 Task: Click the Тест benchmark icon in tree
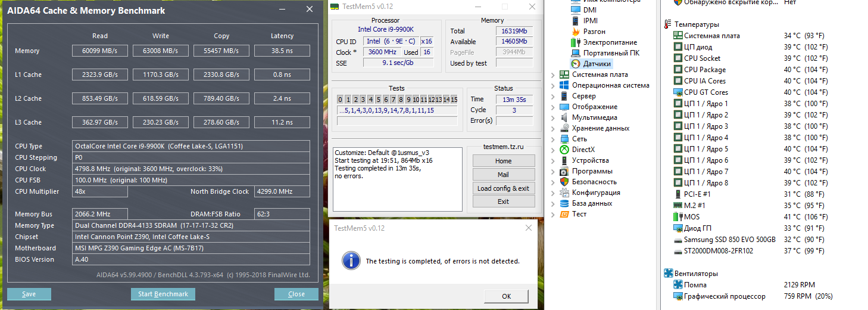click(564, 214)
